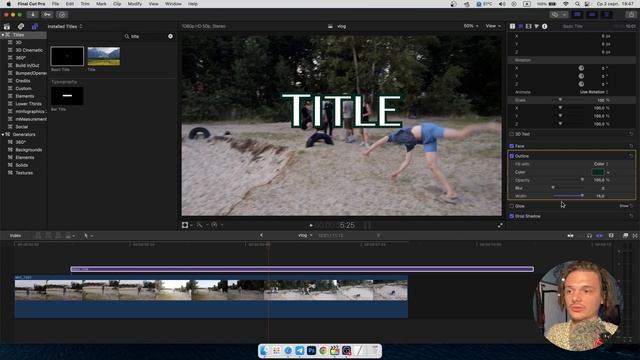Image resolution: width=640 pixels, height=360 pixels.
Task: Open the Animate Use Rotation popup
Action: point(594,92)
